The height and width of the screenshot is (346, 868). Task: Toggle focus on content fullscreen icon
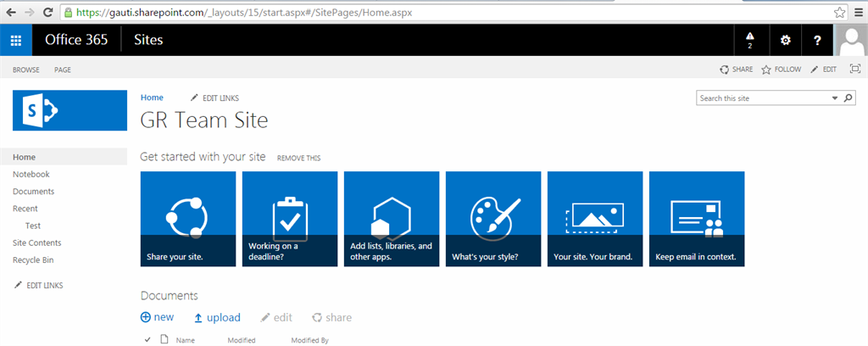(854, 70)
